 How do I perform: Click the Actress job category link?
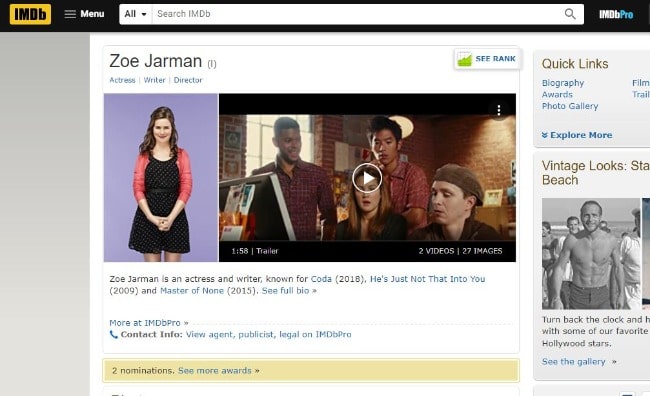click(122, 80)
